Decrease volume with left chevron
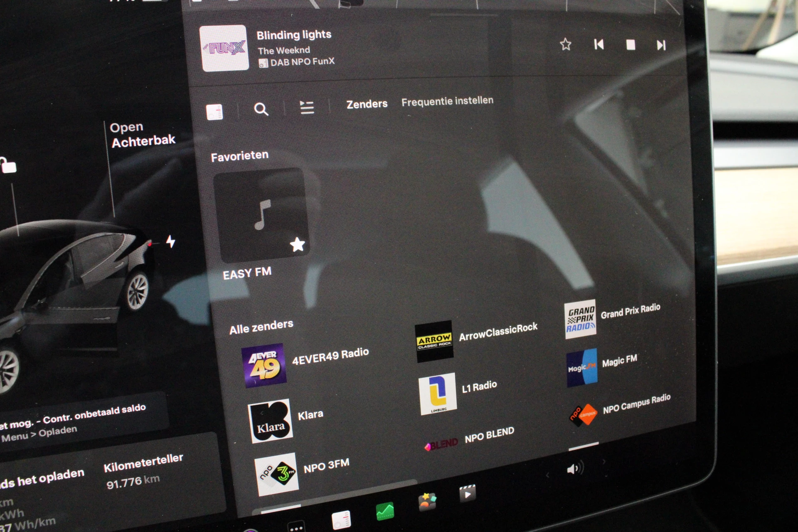 [x=547, y=475]
